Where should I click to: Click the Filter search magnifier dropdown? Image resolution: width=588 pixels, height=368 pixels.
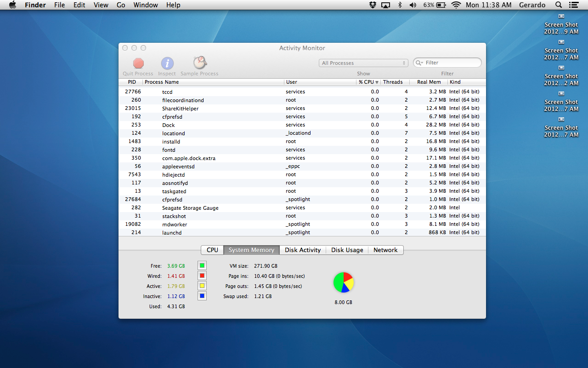[x=419, y=63]
